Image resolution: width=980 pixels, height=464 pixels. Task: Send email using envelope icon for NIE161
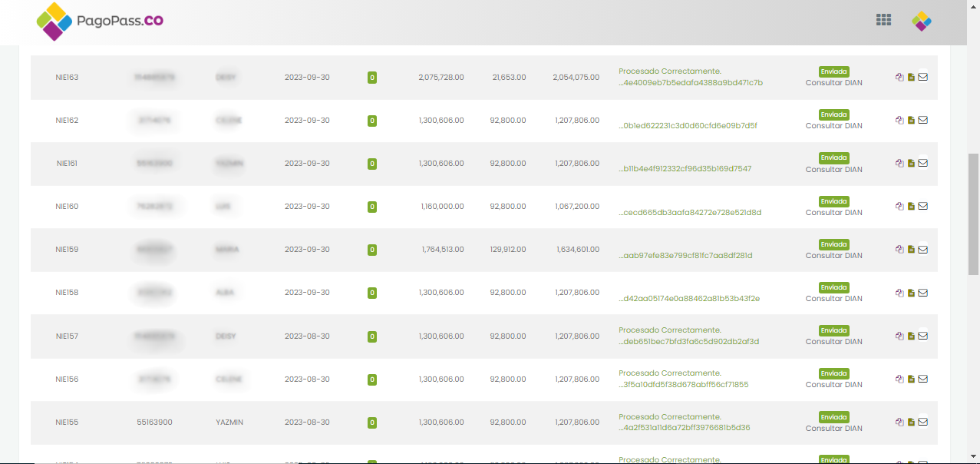923,163
